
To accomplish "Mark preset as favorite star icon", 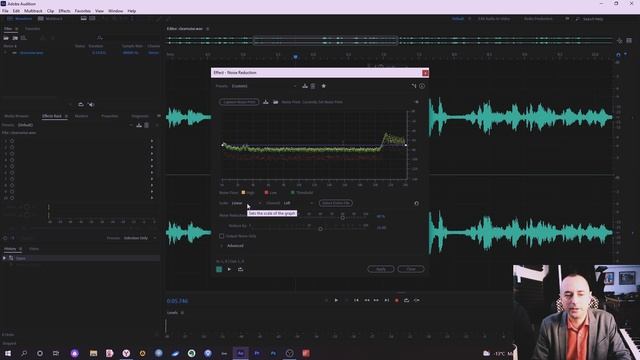I will pos(324,86).
